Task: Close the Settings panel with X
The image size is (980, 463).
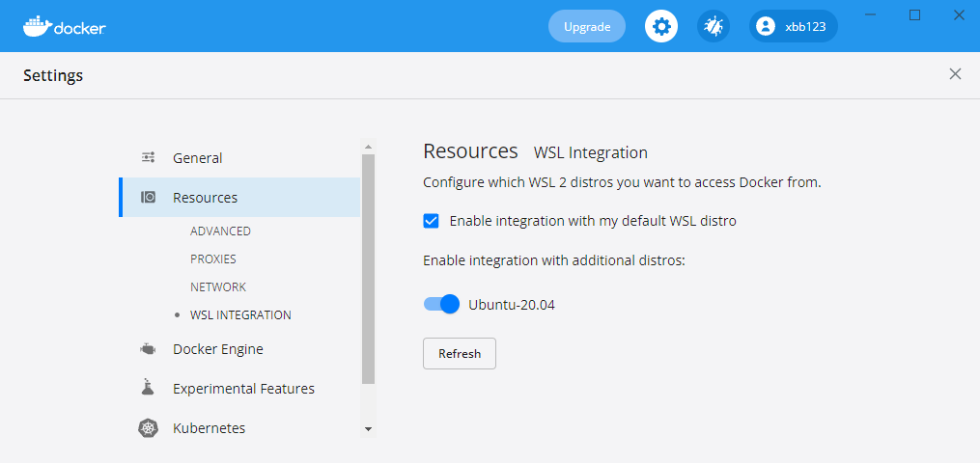Action: [955, 74]
